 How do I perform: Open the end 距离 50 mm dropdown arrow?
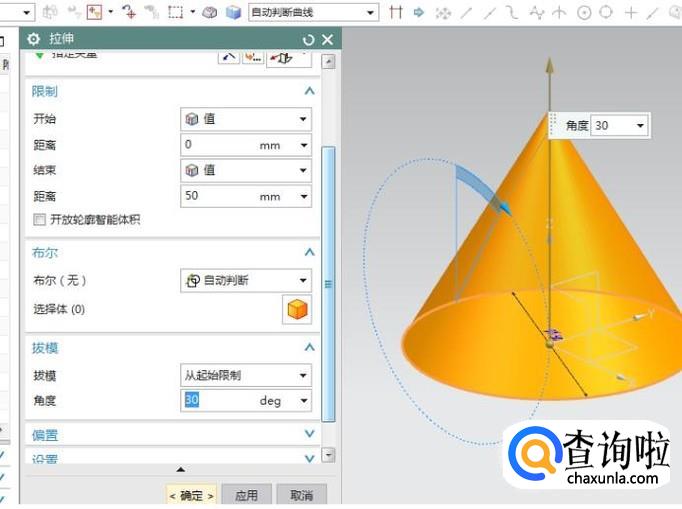[304, 196]
